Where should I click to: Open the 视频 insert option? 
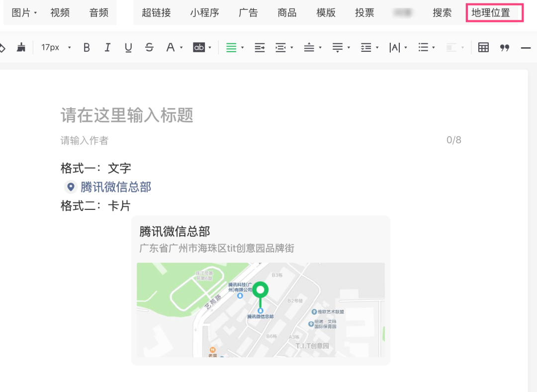click(x=60, y=12)
